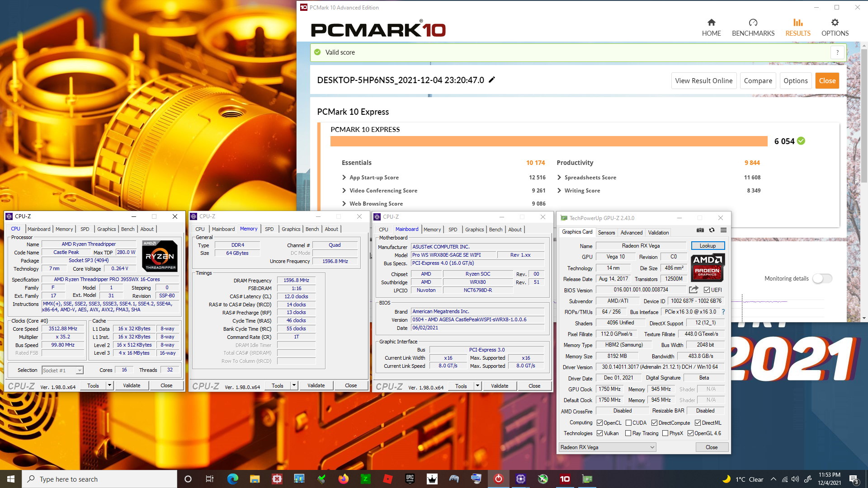The height and width of the screenshot is (488, 868).
Task: Open volume control in system tray
Action: [x=795, y=479]
